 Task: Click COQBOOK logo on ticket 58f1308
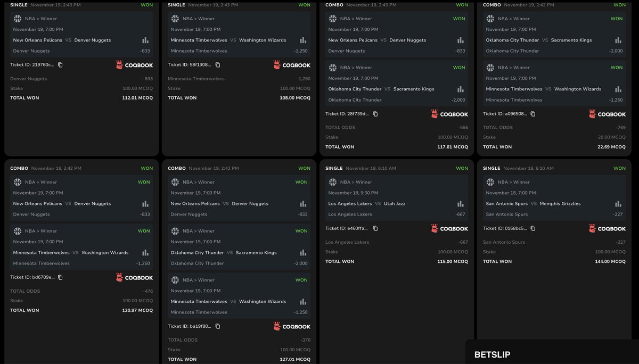(292, 65)
